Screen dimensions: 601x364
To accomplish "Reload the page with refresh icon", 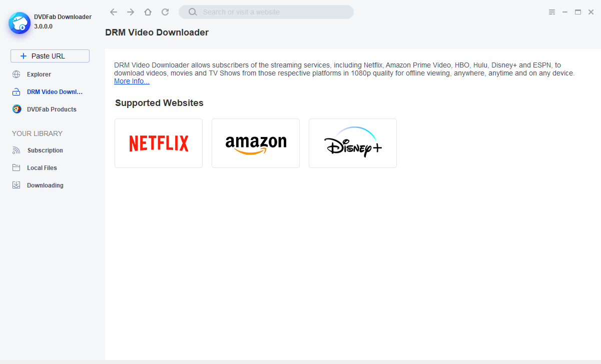I will pyautogui.click(x=165, y=12).
